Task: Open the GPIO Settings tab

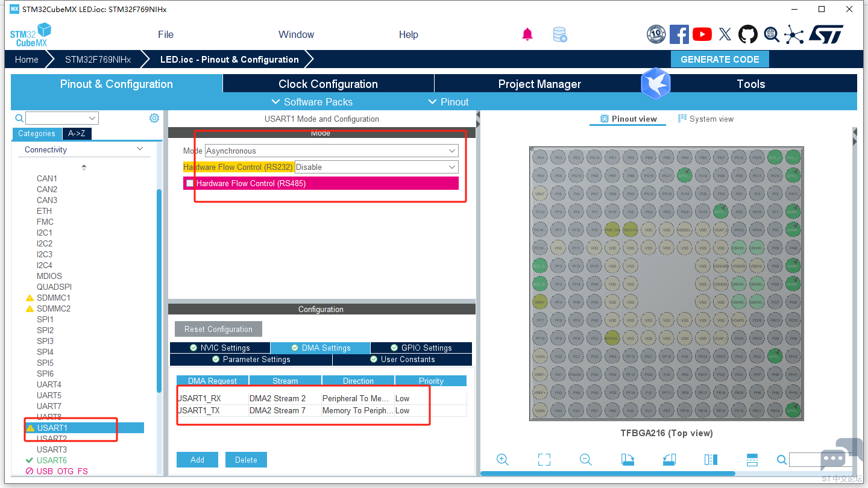Action: (421, 348)
